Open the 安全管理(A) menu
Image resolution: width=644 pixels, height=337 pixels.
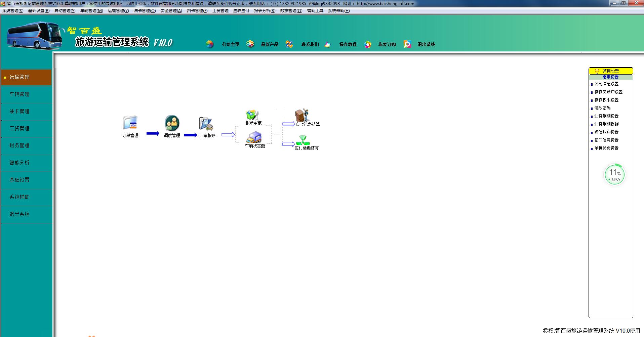pyautogui.click(x=171, y=11)
